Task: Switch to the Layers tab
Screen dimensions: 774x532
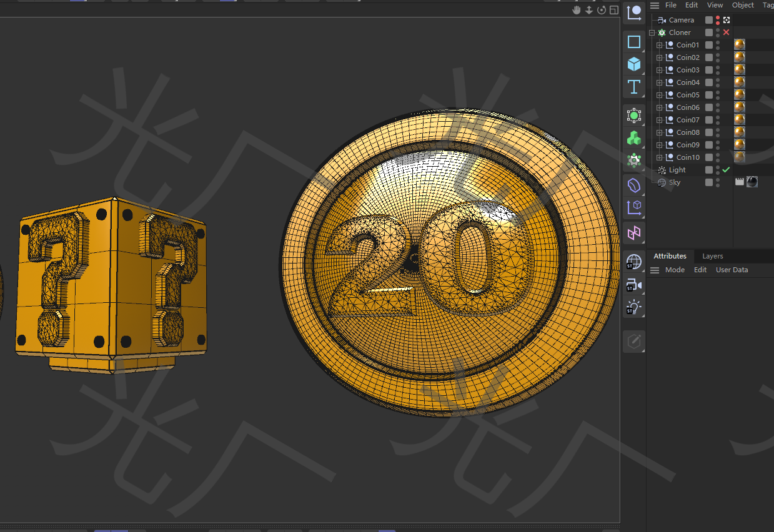Action: tap(712, 256)
